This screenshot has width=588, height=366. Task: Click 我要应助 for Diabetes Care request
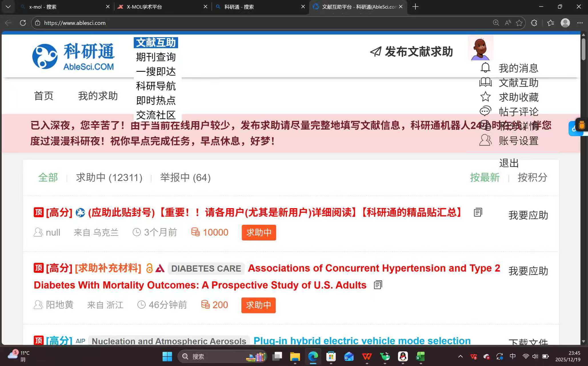(528, 271)
